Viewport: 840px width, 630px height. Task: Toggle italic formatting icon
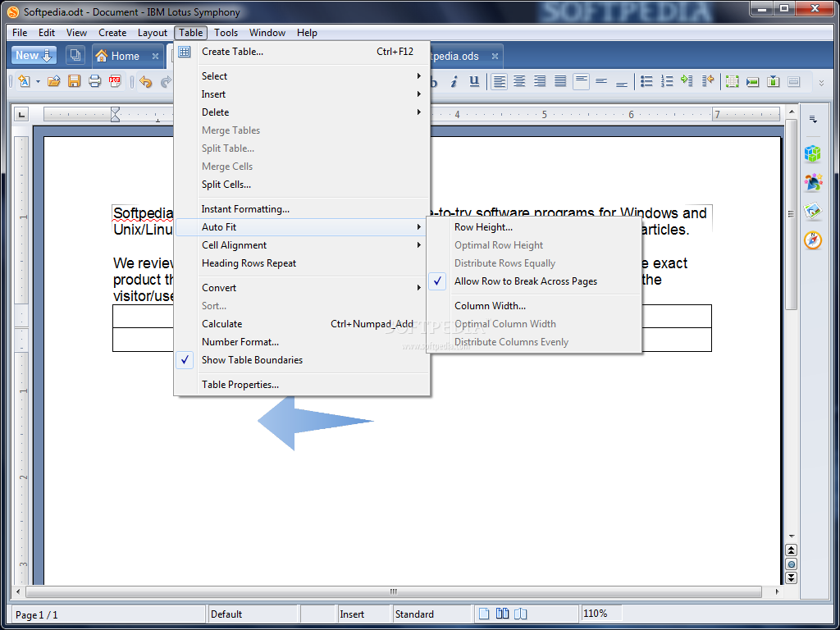(x=454, y=81)
